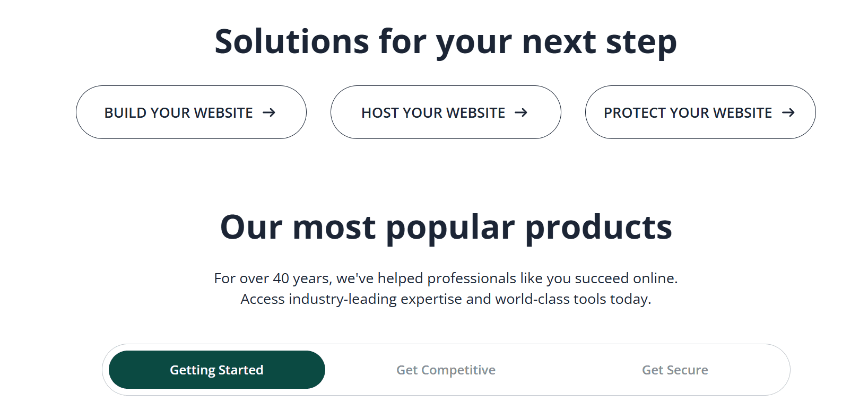868x419 pixels.
Task: Click inside the Host Your Website pill outline
Action: coord(445,112)
